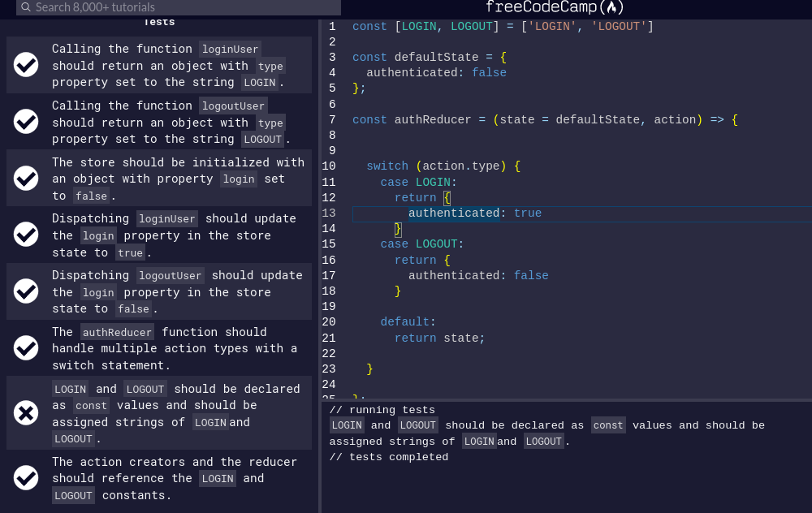This screenshot has height=513, width=812.
Task: Toggle the failed state indicator on the const declaration test
Action: click(25, 412)
